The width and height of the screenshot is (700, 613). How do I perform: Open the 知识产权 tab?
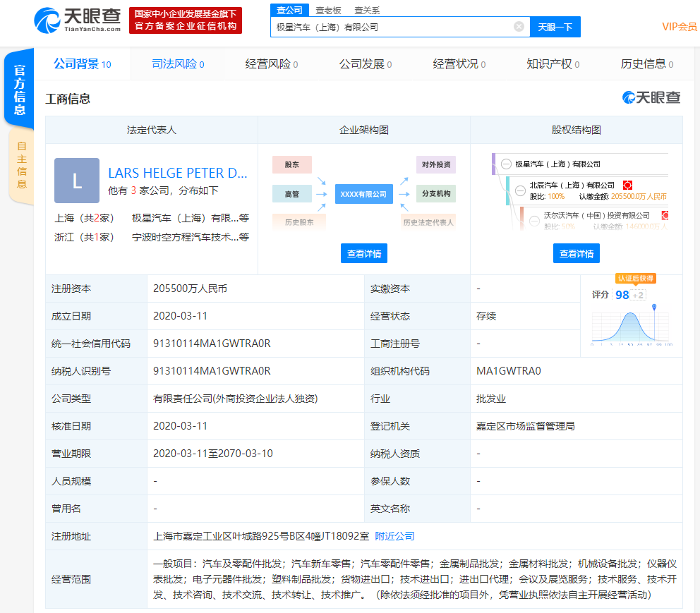pyautogui.click(x=553, y=64)
